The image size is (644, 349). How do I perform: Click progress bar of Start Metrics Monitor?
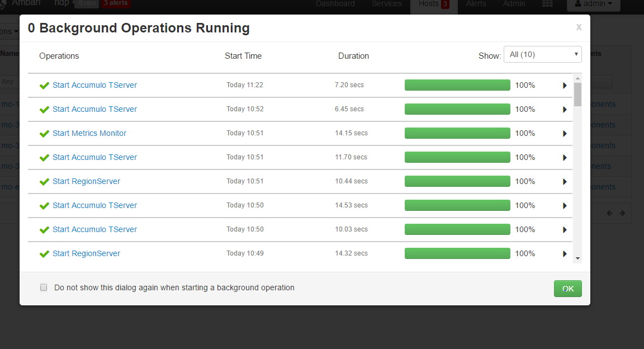pyautogui.click(x=457, y=133)
